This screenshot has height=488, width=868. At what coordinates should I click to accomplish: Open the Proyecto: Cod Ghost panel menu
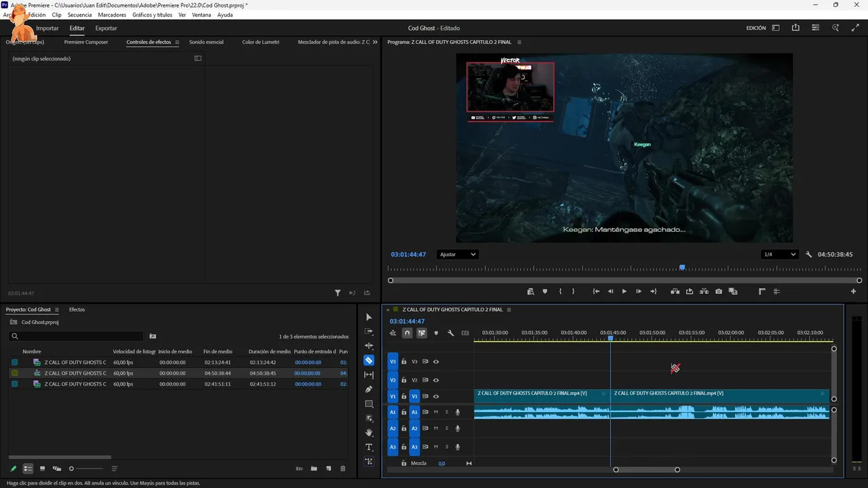click(57, 310)
